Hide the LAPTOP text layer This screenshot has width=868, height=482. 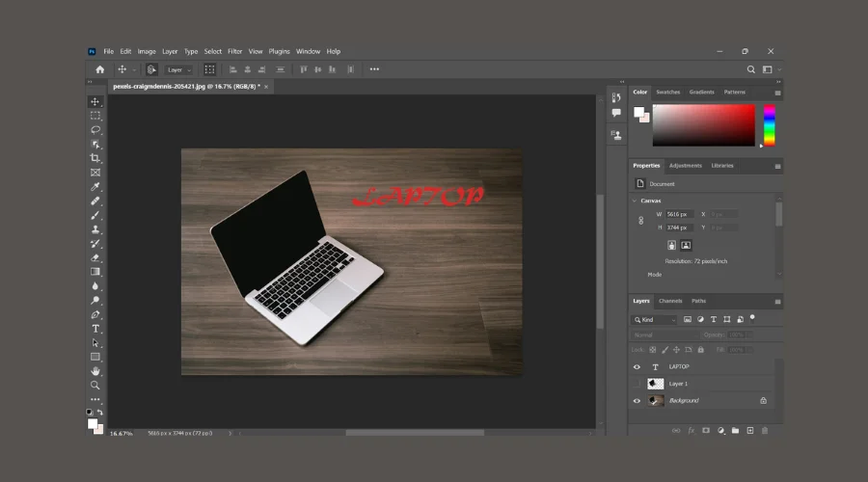pos(637,367)
